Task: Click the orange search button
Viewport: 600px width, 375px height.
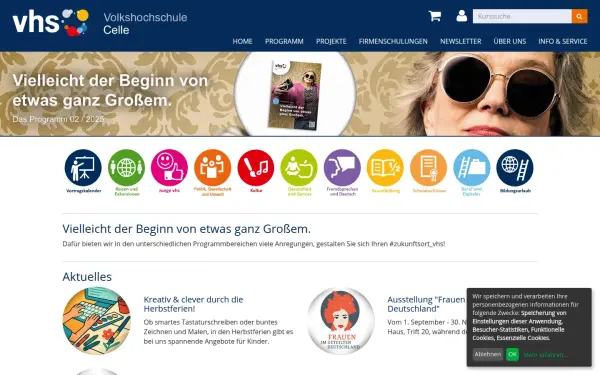Action: (x=579, y=16)
